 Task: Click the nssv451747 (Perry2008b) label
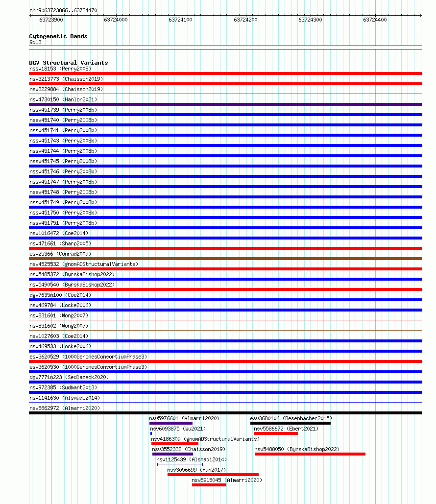pos(63,182)
